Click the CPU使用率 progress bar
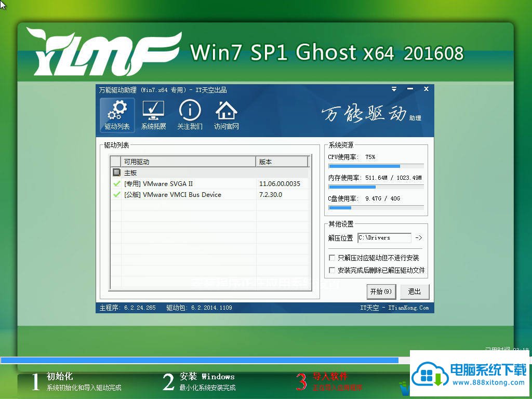Image resolution: width=532 pixels, height=399 pixels. (x=376, y=166)
